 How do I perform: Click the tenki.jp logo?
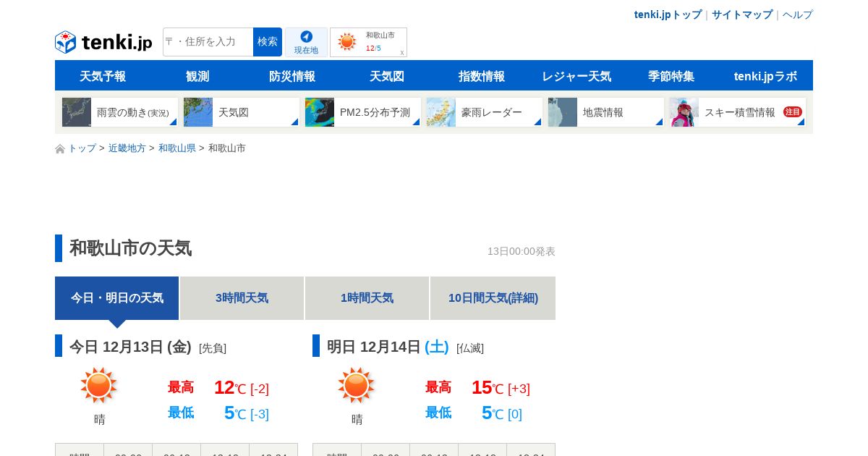point(103,42)
